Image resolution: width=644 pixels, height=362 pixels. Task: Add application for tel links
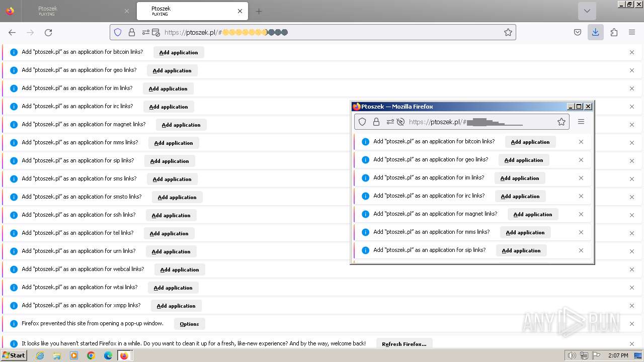tap(169, 233)
